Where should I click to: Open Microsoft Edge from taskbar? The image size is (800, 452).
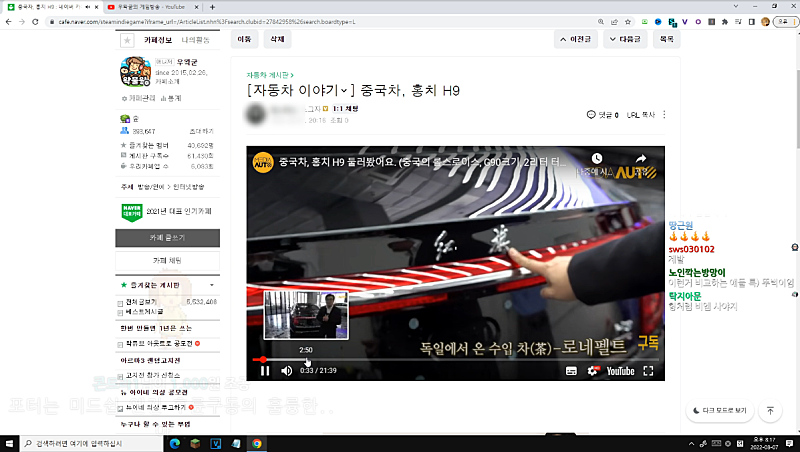[174, 443]
